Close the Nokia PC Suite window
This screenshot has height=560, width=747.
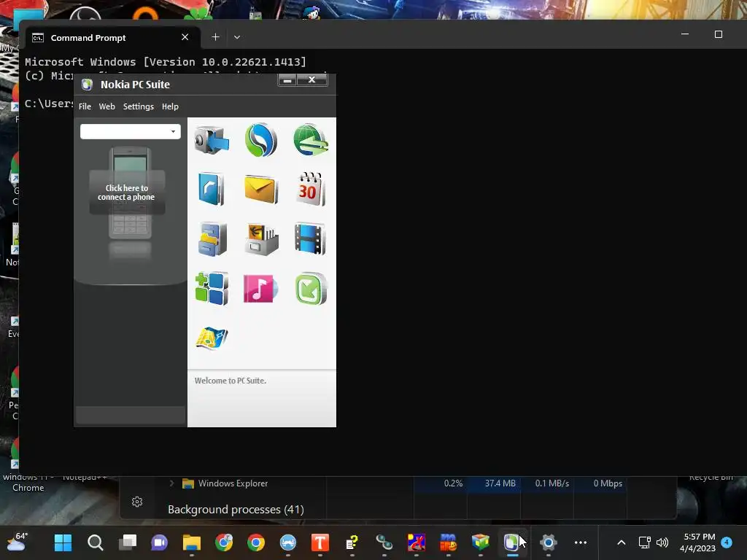pos(312,80)
